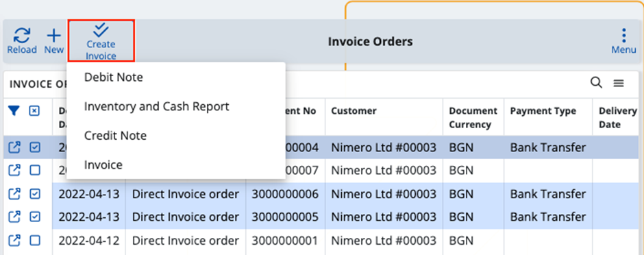Open the hamburger list options icon
Viewport: 644px width, 255px height.
tap(619, 84)
